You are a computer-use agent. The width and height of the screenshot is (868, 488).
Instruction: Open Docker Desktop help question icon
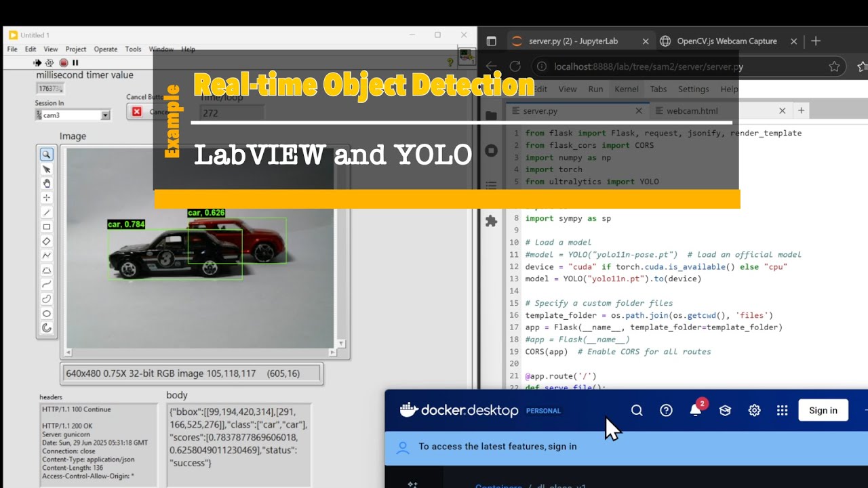coord(666,410)
